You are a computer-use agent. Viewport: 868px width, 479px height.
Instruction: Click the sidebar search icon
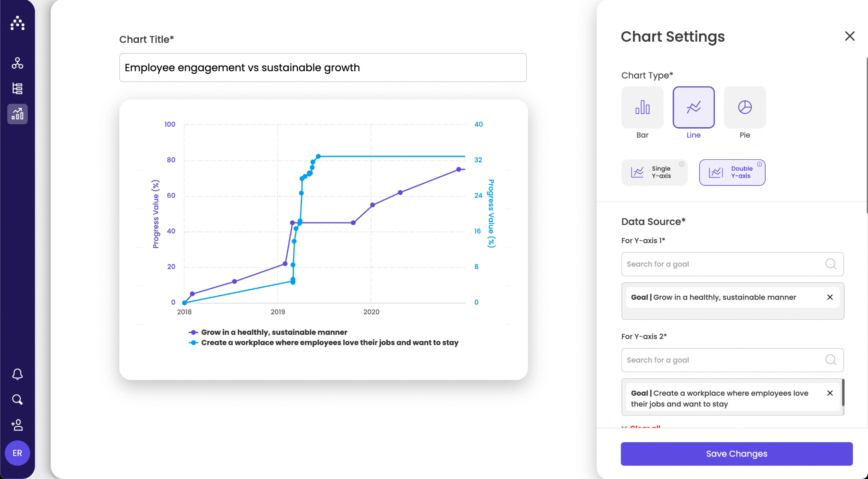[x=17, y=400]
